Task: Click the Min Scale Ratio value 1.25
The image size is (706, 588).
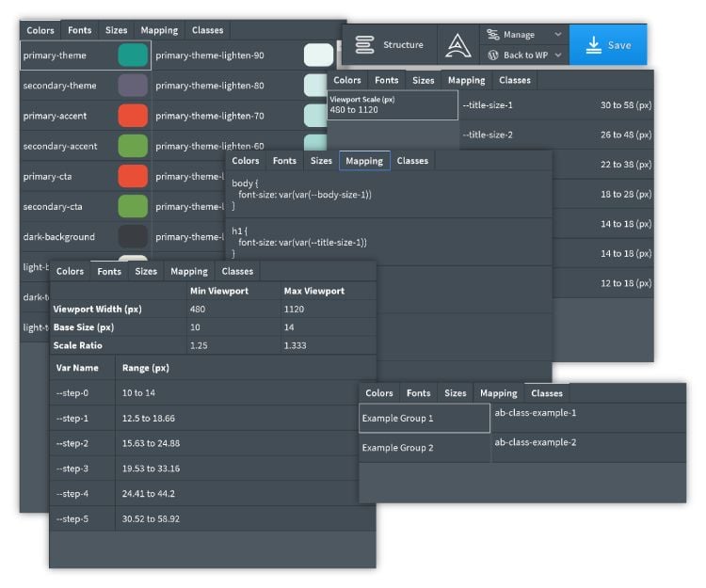Action: tap(199, 345)
